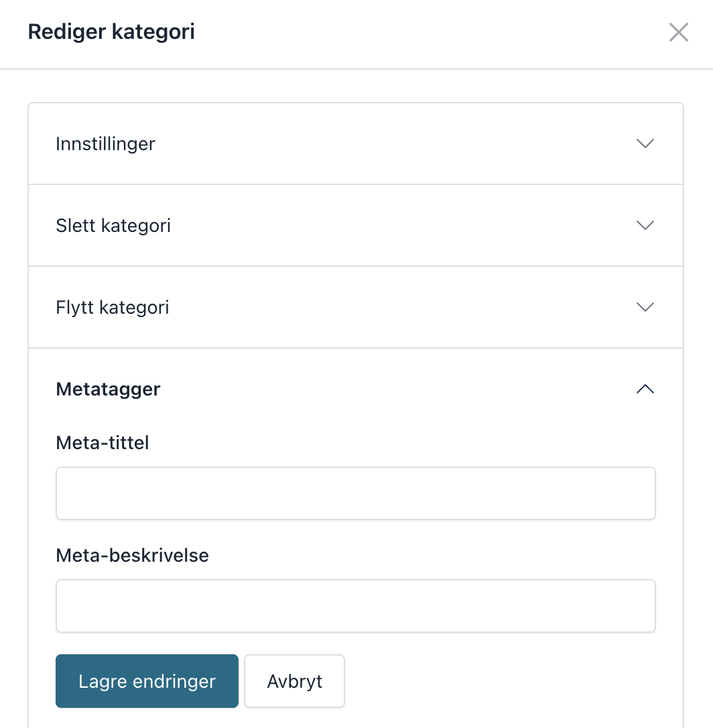Click the Meta-beskrivelse field label
Image resolution: width=713 pixels, height=728 pixels.
tap(132, 555)
